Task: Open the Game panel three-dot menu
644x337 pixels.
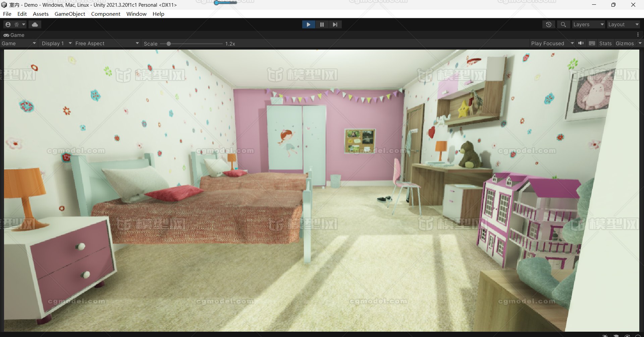Action: (x=638, y=35)
